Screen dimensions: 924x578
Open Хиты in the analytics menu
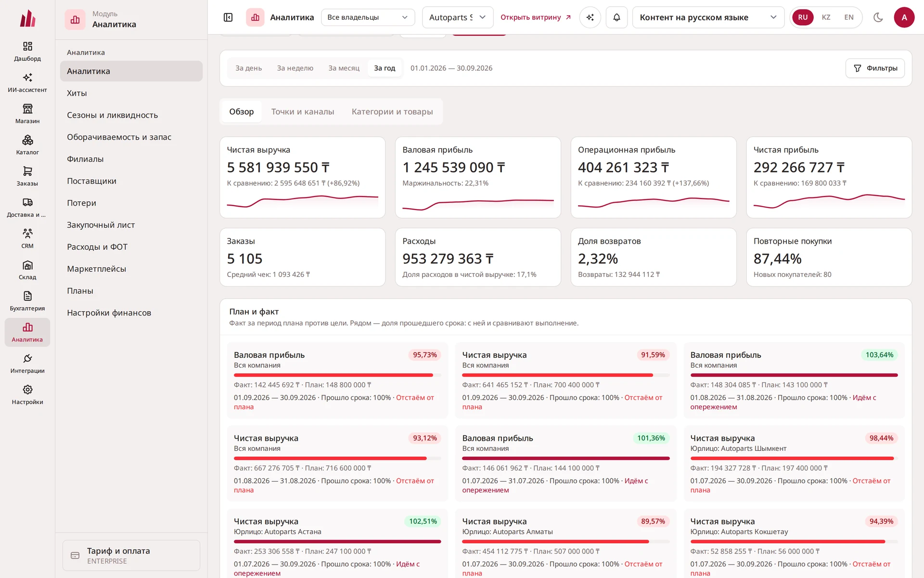131,93
